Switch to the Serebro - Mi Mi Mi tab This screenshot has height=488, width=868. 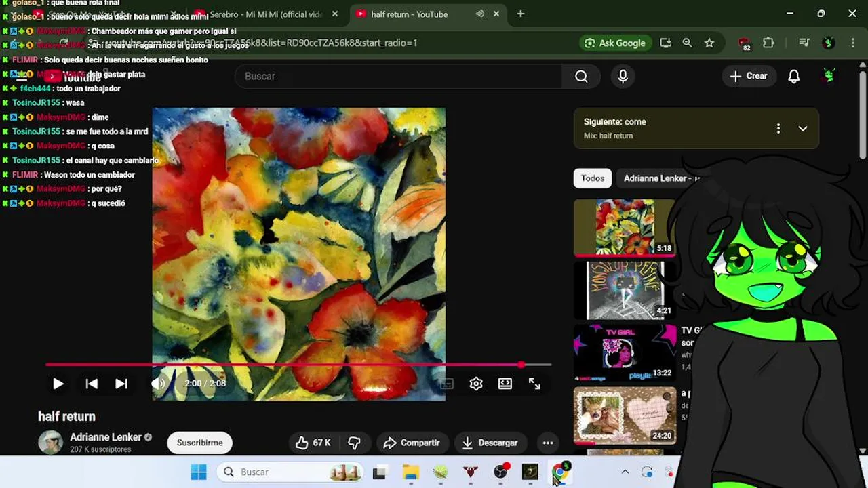pyautogui.click(x=264, y=14)
